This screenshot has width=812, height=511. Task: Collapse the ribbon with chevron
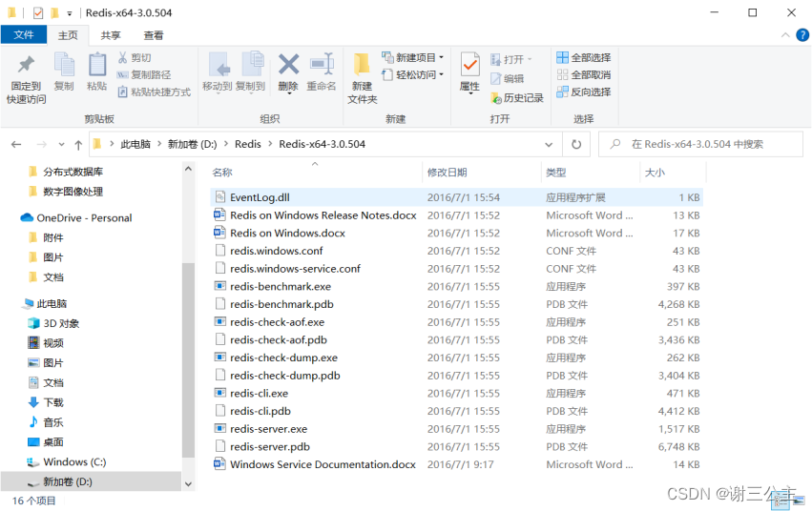pyautogui.click(x=785, y=35)
